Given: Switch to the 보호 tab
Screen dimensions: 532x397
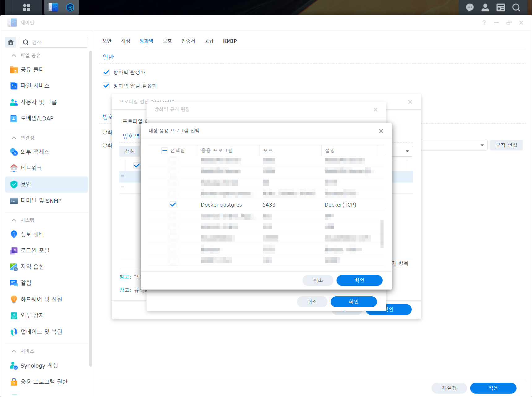Looking at the screenshot, I should click(x=167, y=41).
